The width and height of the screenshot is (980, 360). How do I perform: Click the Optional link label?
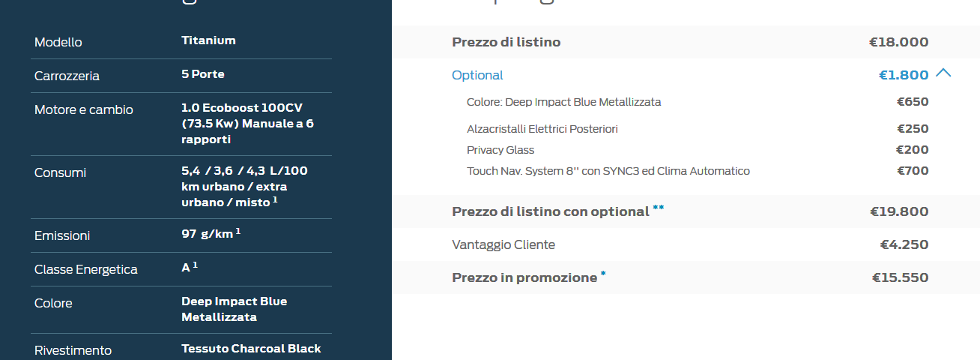477,75
